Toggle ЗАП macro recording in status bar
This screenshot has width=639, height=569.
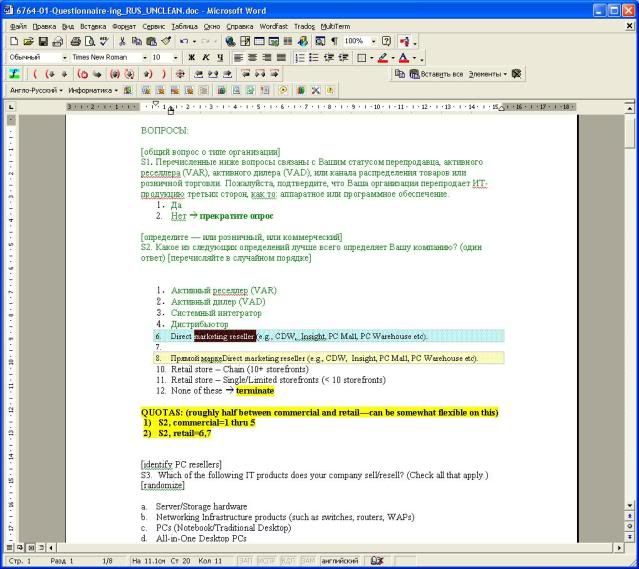[x=245, y=561]
